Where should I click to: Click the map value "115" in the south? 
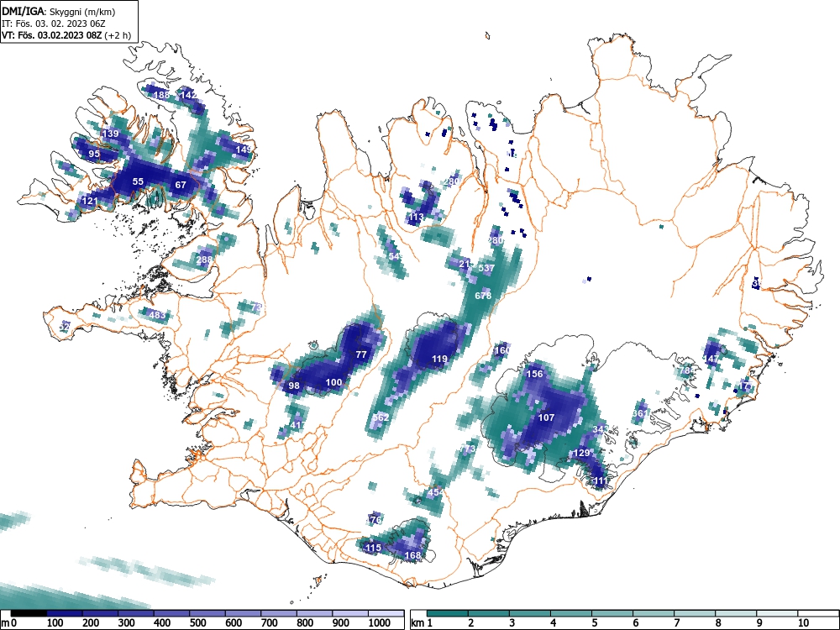point(373,548)
